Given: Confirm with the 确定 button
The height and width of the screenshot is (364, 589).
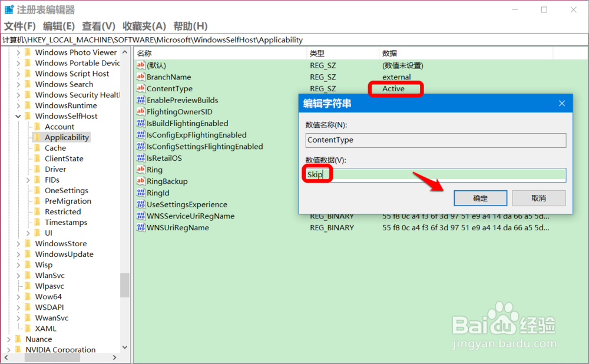Looking at the screenshot, I should 481,198.
